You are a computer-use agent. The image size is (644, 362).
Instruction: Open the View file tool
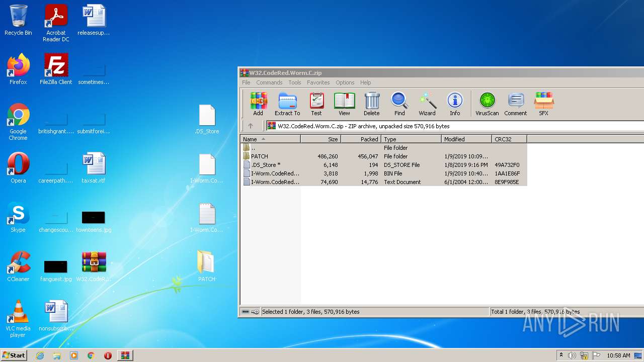click(x=344, y=104)
